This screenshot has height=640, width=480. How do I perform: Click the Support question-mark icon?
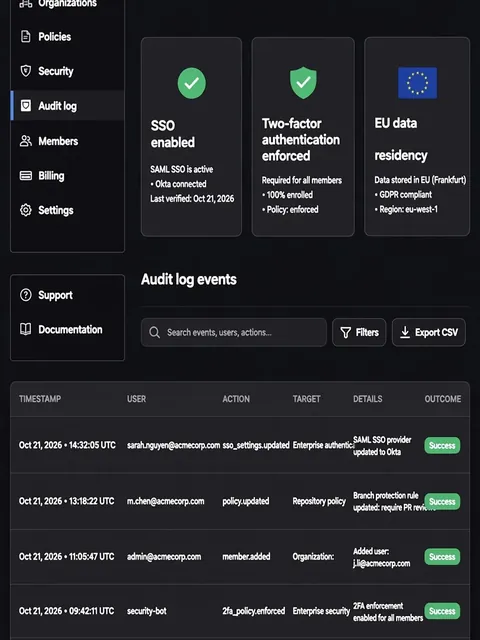pyautogui.click(x=26, y=295)
